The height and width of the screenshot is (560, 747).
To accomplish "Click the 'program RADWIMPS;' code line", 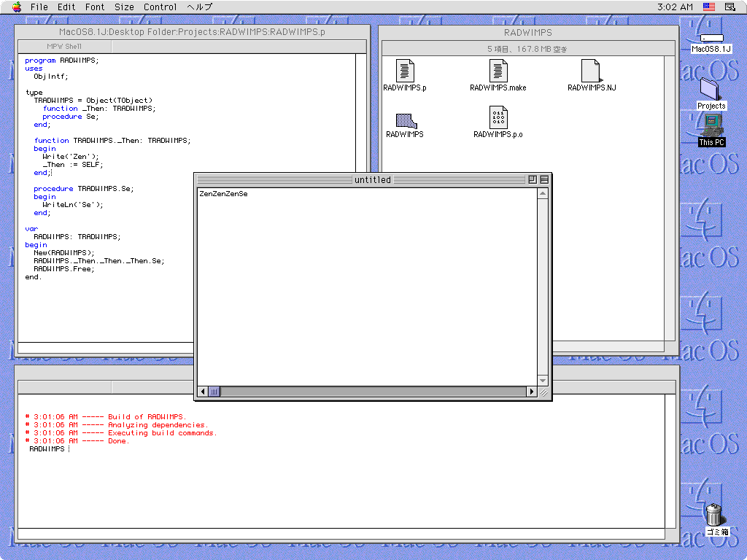I will (x=61, y=61).
